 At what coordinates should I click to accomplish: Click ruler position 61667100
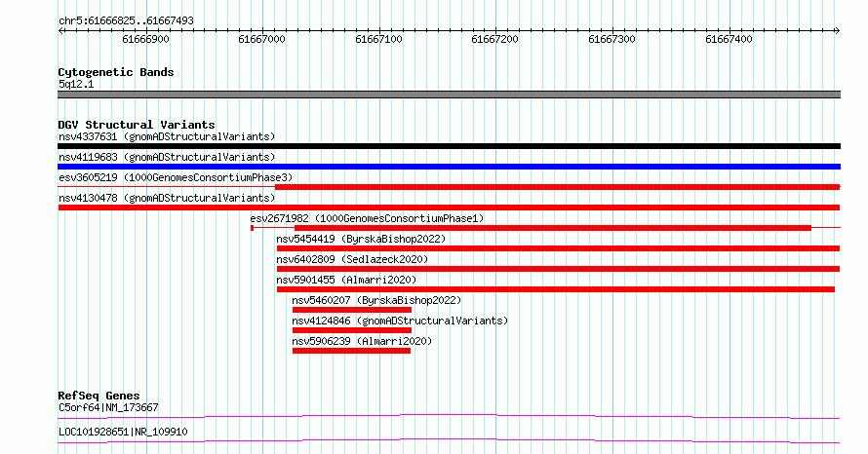tap(378, 39)
